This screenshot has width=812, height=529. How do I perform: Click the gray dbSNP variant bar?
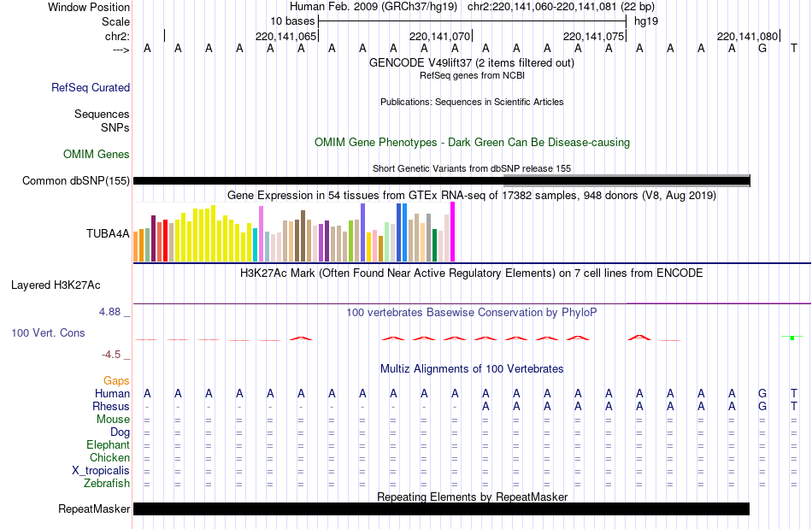627,180
